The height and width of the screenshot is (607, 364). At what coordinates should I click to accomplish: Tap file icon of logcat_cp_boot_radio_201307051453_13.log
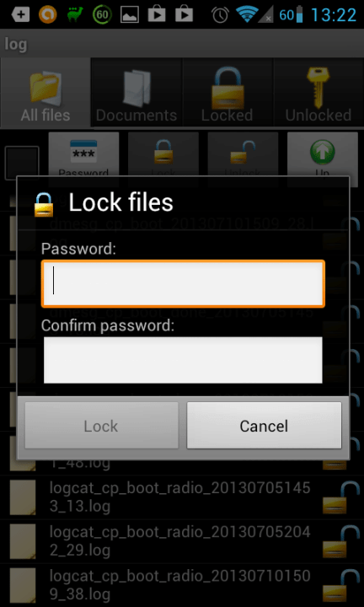(x=23, y=497)
